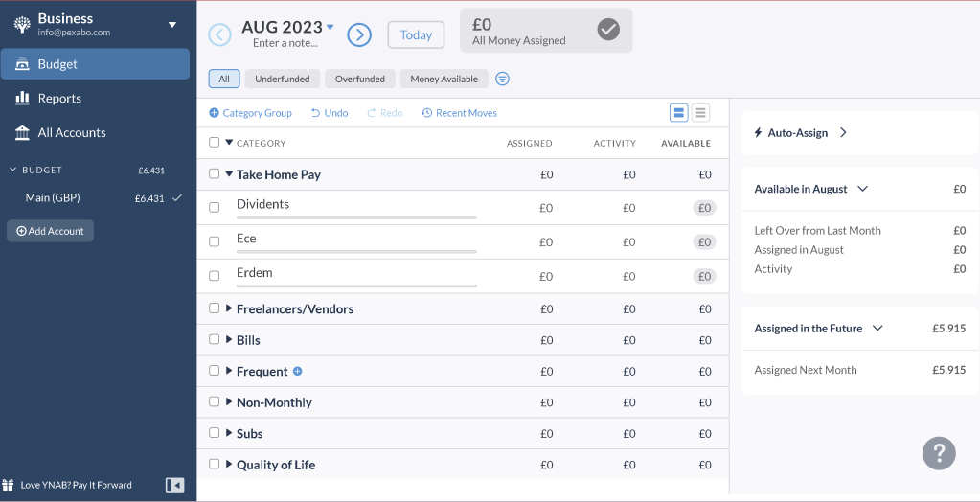The height and width of the screenshot is (502, 980).
Task: Switch to expanded row view icon
Action: coord(679,113)
